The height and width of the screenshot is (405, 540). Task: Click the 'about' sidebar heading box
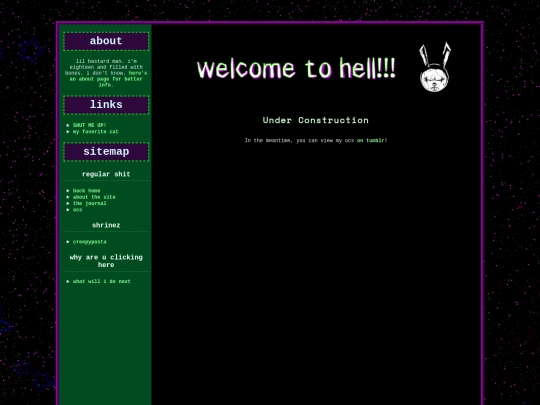coord(106,41)
